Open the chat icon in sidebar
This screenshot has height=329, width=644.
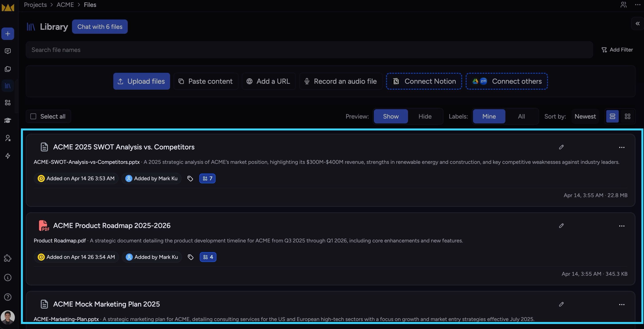pyautogui.click(x=8, y=51)
